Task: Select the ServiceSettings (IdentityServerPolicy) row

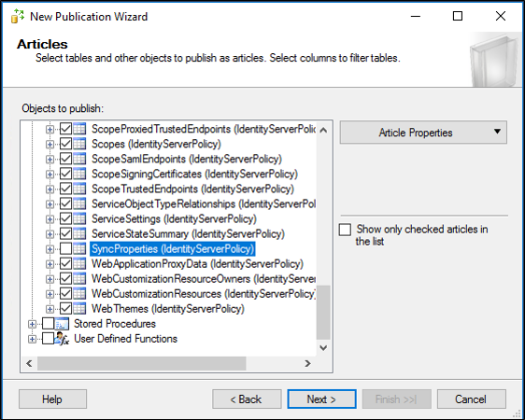Action: pyautogui.click(x=174, y=218)
